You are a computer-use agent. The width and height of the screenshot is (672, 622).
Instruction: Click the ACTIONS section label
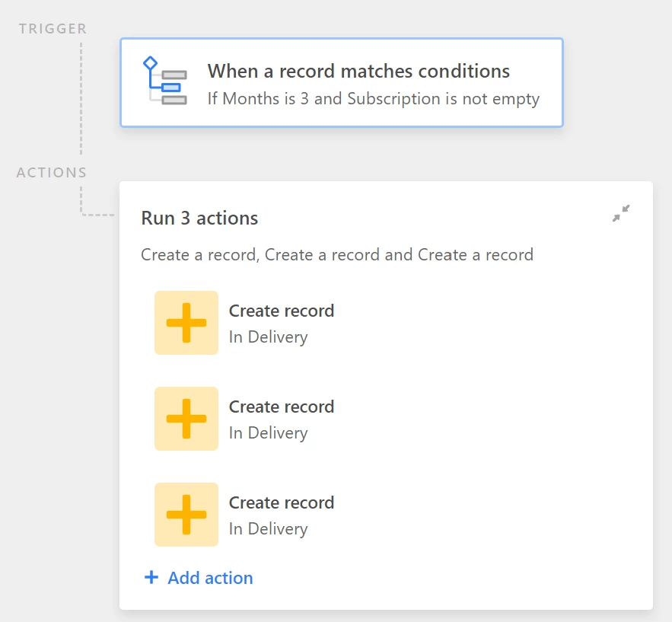click(x=52, y=172)
